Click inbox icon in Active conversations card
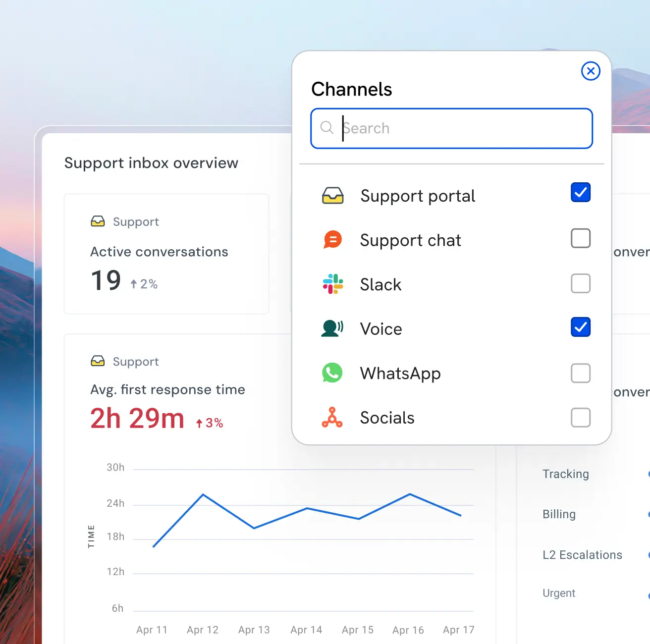Viewport: 650px width, 644px height. 98,221
